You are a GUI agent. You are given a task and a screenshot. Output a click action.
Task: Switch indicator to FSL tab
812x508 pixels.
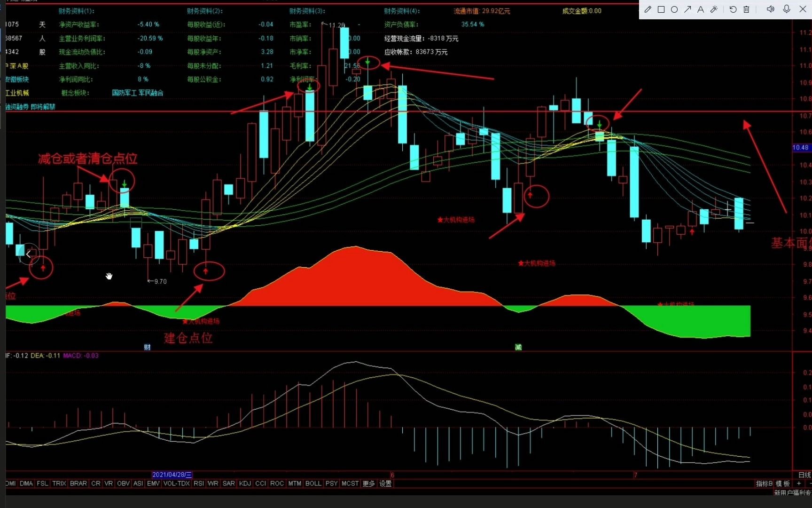point(42,483)
